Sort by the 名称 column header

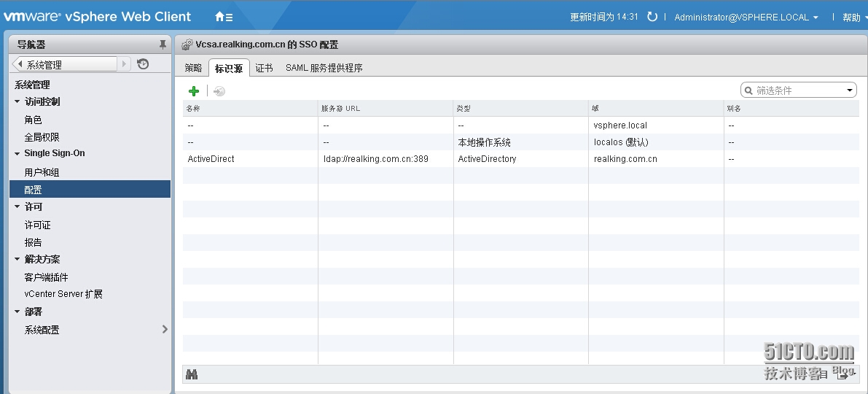(250, 109)
